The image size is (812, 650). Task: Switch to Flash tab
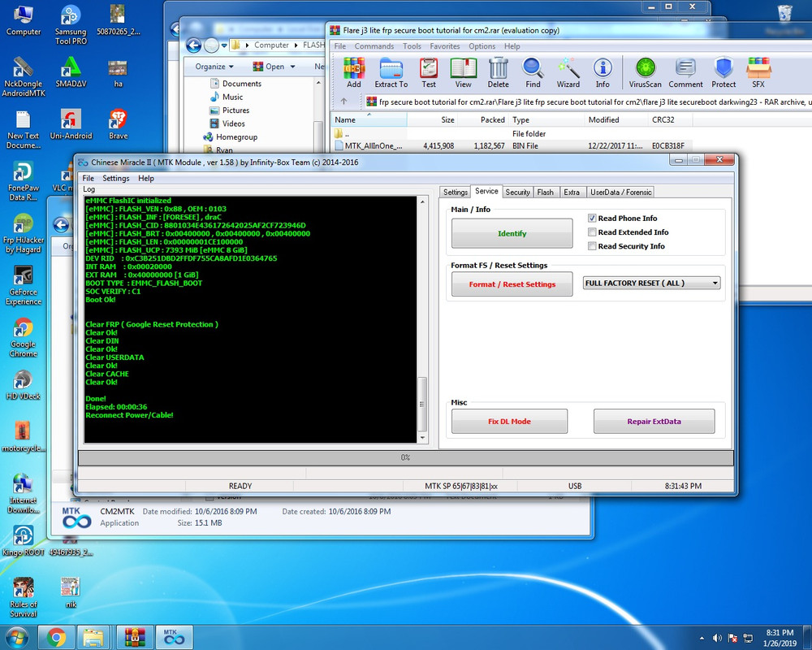pos(546,193)
